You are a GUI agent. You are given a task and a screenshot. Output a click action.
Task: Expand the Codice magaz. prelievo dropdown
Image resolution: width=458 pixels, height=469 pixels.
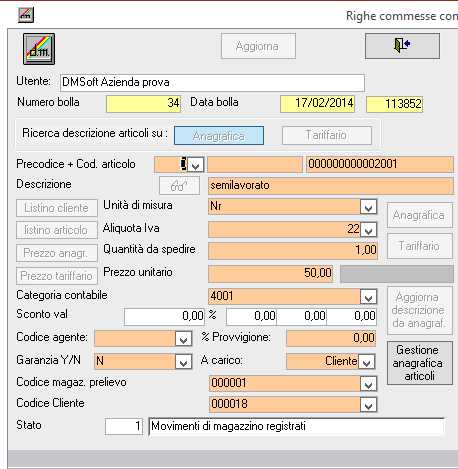368,384
